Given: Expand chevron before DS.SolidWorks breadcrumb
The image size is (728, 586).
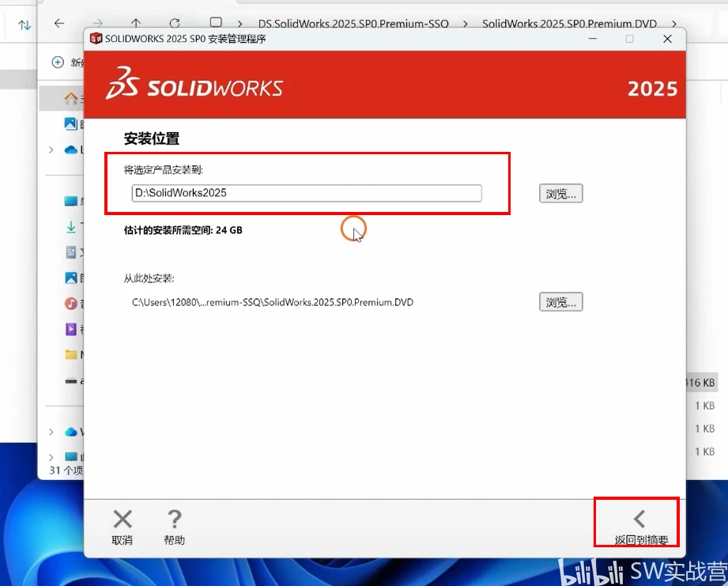Looking at the screenshot, I should click(x=240, y=24).
